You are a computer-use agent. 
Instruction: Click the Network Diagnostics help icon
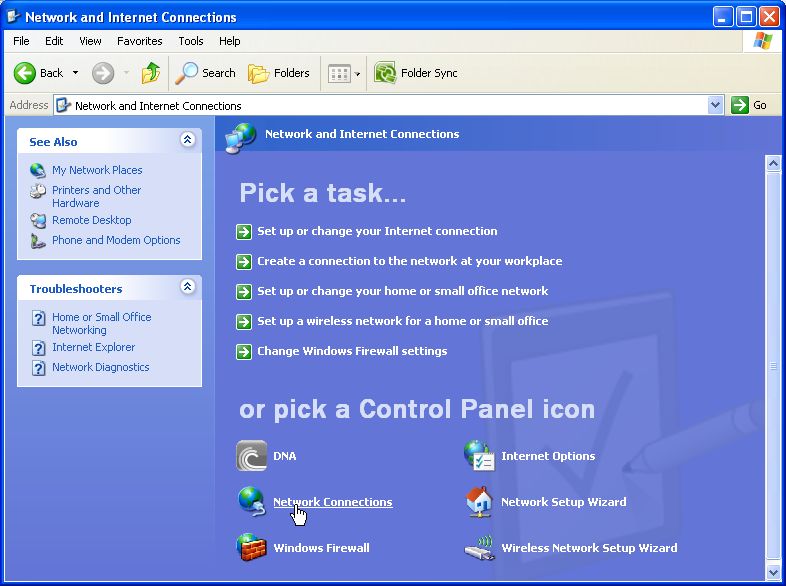tap(39, 368)
